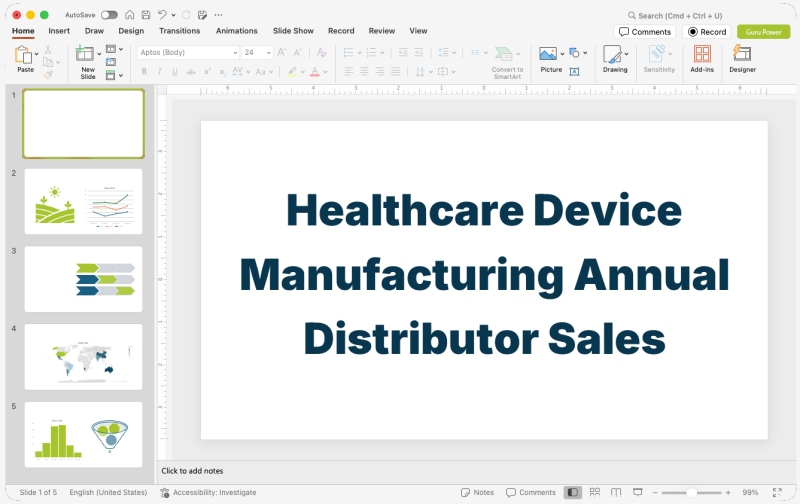Open the Design tab
Image resolution: width=800 pixels, height=504 pixels.
(131, 31)
